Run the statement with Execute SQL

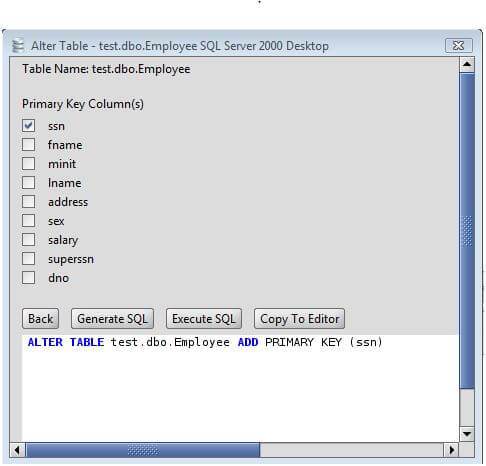coord(204,319)
